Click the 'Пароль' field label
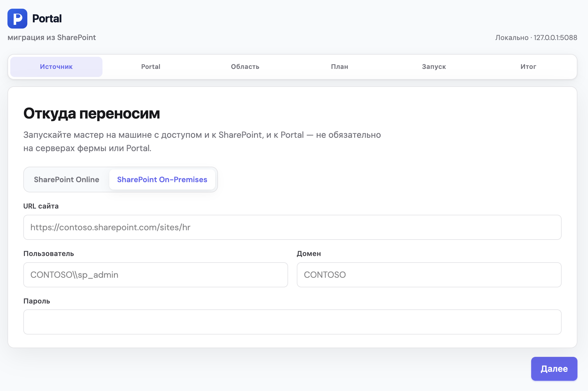The height and width of the screenshot is (391, 588). [x=37, y=301]
